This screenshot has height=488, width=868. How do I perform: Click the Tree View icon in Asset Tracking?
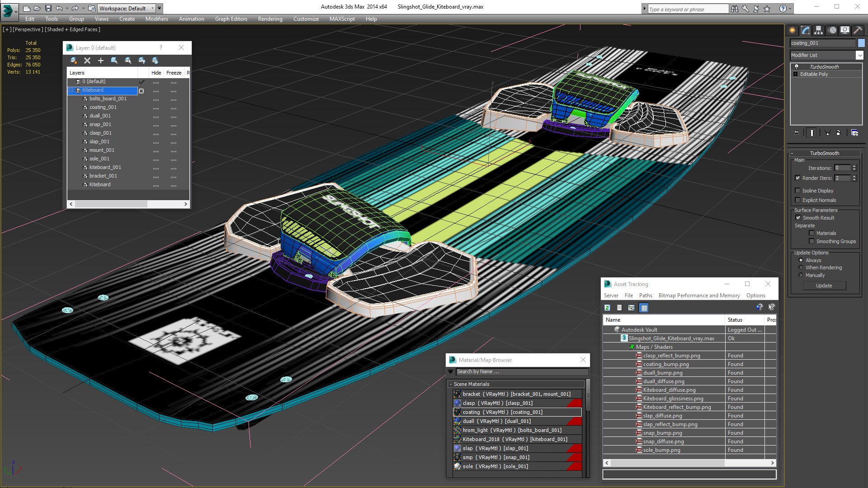click(x=632, y=308)
